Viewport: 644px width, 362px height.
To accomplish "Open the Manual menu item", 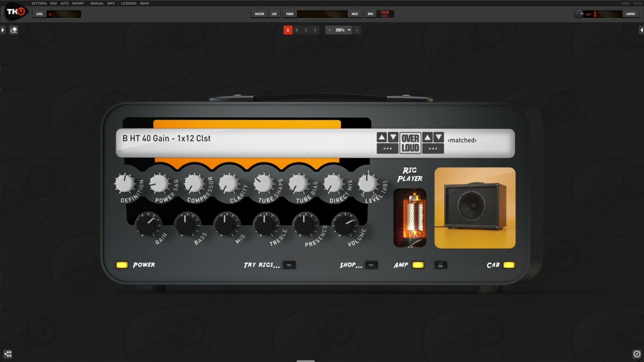I will click(x=97, y=4).
